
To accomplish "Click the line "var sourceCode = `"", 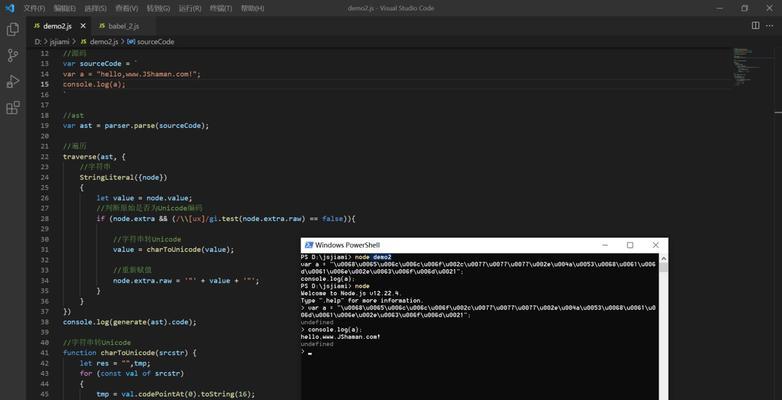I will pyautogui.click(x=100, y=64).
